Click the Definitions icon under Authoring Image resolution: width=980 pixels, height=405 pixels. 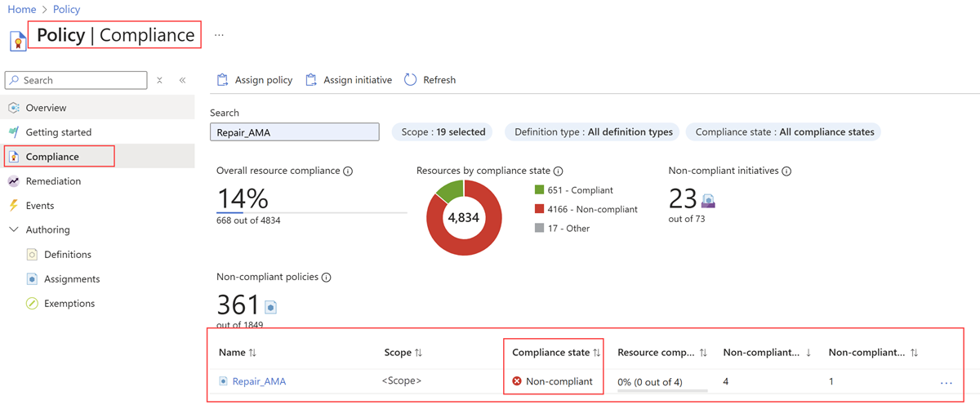[x=32, y=255]
